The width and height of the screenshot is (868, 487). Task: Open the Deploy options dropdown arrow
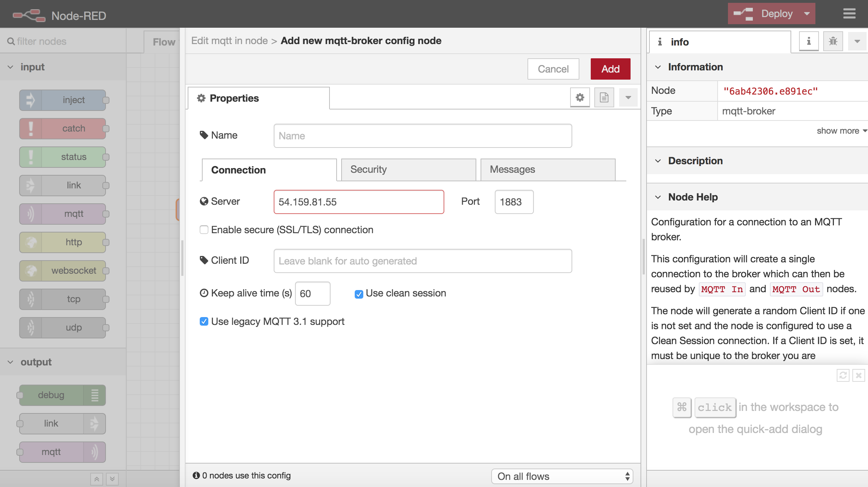click(x=807, y=14)
